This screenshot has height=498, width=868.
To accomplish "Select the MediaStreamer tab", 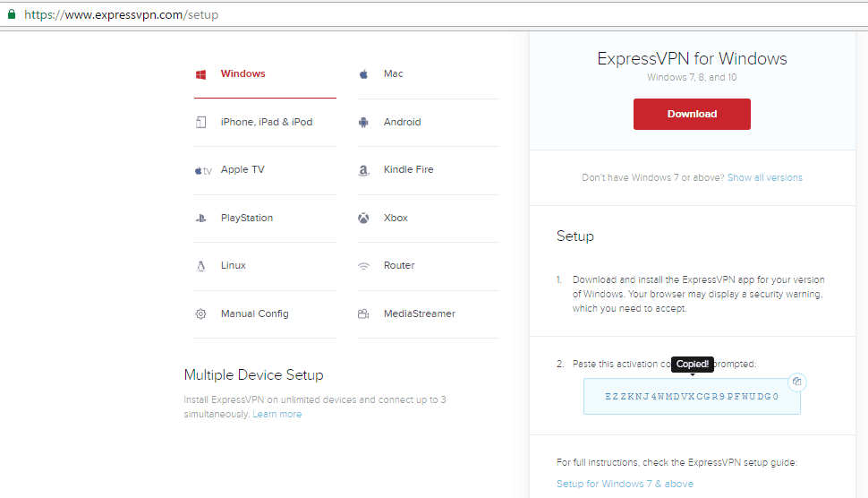I will [428, 314].
